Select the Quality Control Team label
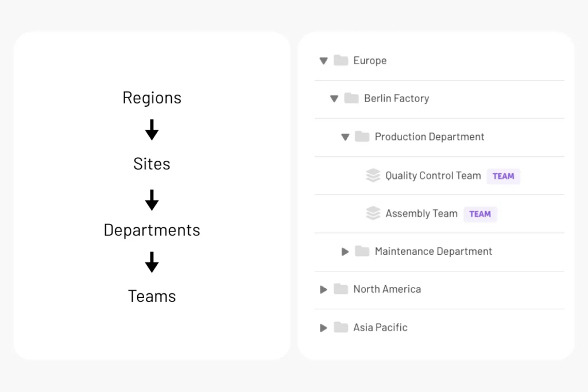The height and width of the screenshot is (392, 588). pyautogui.click(x=433, y=176)
